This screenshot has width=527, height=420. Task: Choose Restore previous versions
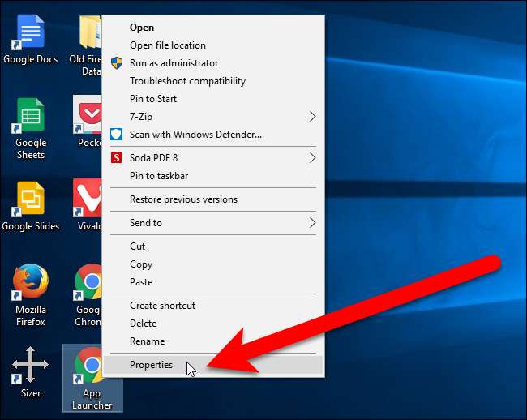[213, 199]
